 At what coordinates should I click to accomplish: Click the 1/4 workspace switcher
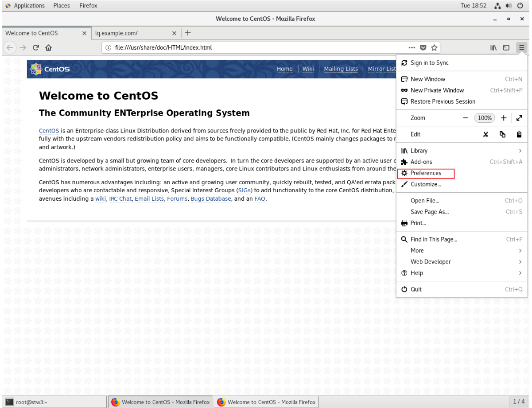[x=519, y=402]
